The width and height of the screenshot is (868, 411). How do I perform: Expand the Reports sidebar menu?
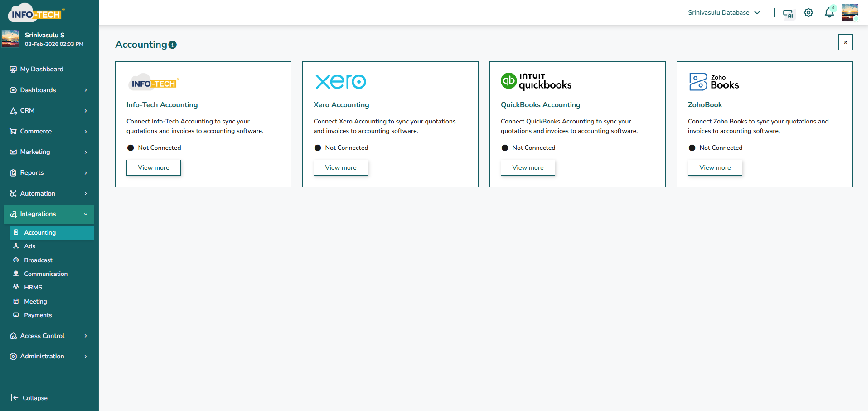click(x=49, y=173)
